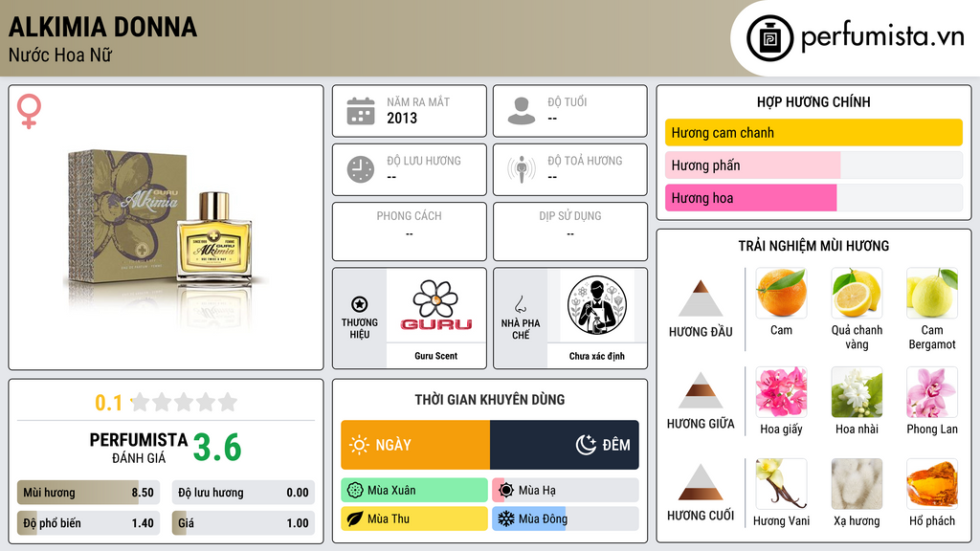Click the Độ phổ biến 1.40 score bar
Viewport: 980px width, 551px height.
pyautogui.click(x=88, y=523)
